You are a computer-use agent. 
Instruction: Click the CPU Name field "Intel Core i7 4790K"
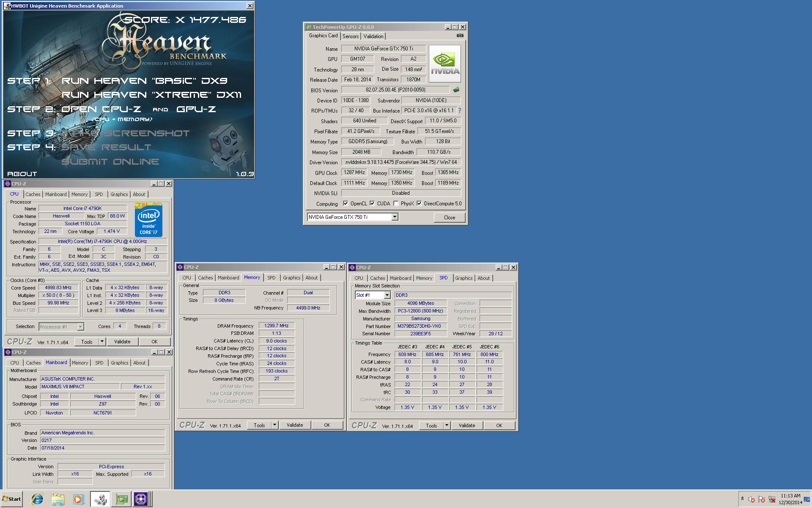point(83,208)
